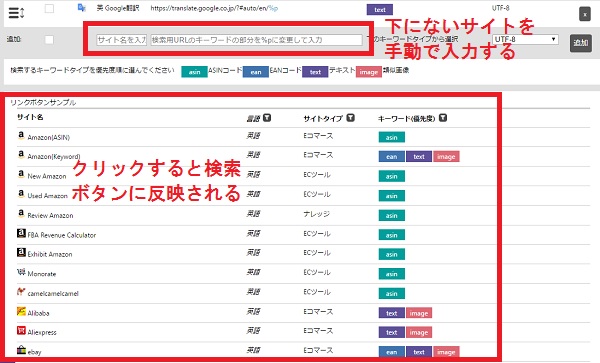Click the text badge in Google翻訳 row
The width and height of the screenshot is (600, 363).
coord(380,10)
